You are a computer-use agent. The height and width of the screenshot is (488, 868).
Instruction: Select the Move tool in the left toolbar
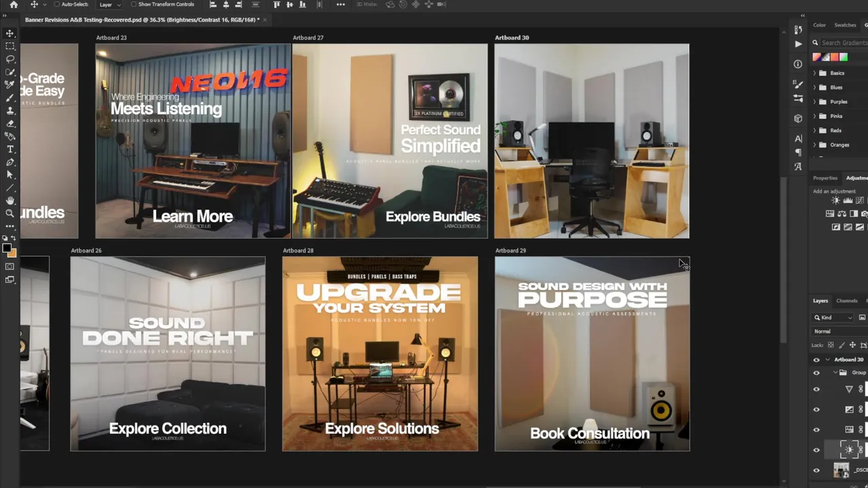point(10,33)
